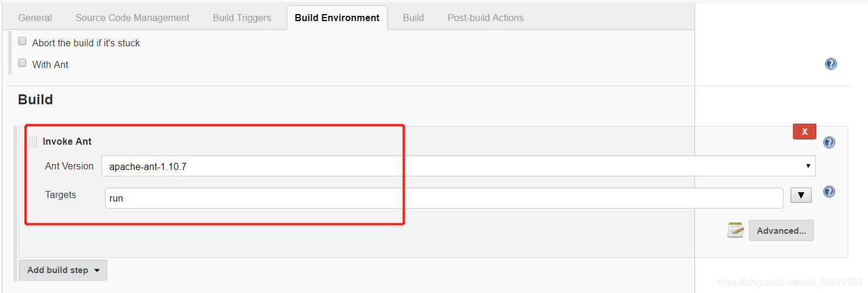Delete the Invoke Ant build step

point(804,132)
